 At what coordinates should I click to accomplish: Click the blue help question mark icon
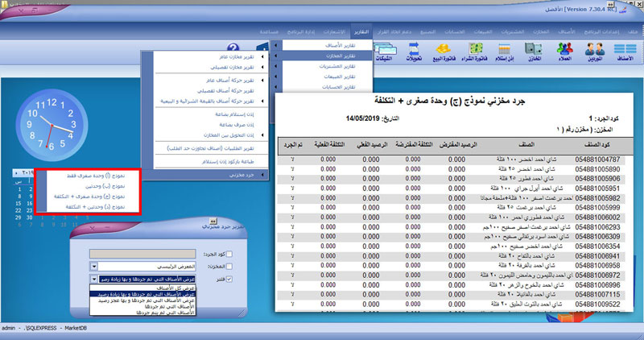coord(233,48)
